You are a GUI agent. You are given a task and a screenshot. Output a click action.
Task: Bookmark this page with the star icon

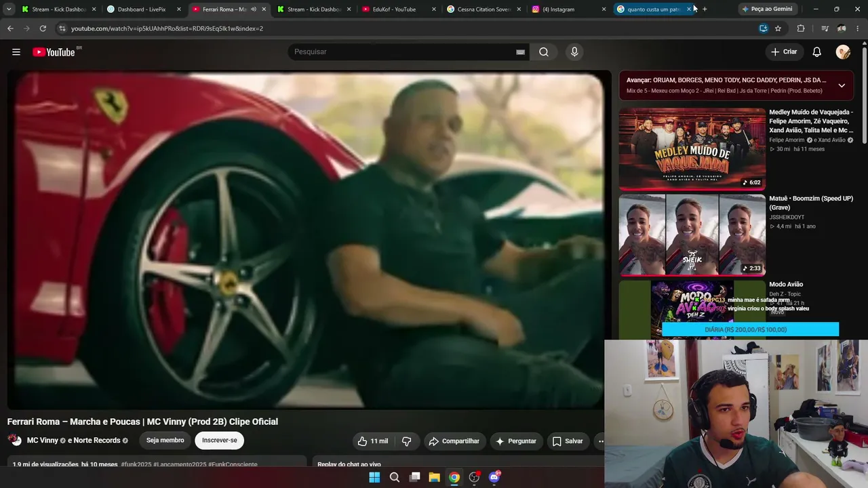(x=778, y=28)
